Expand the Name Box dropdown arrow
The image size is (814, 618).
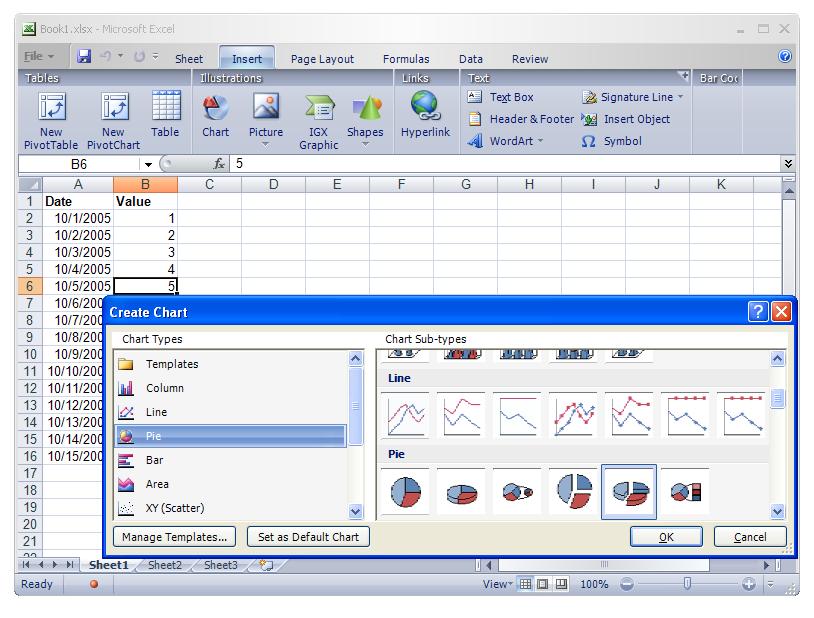click(148, 165)
